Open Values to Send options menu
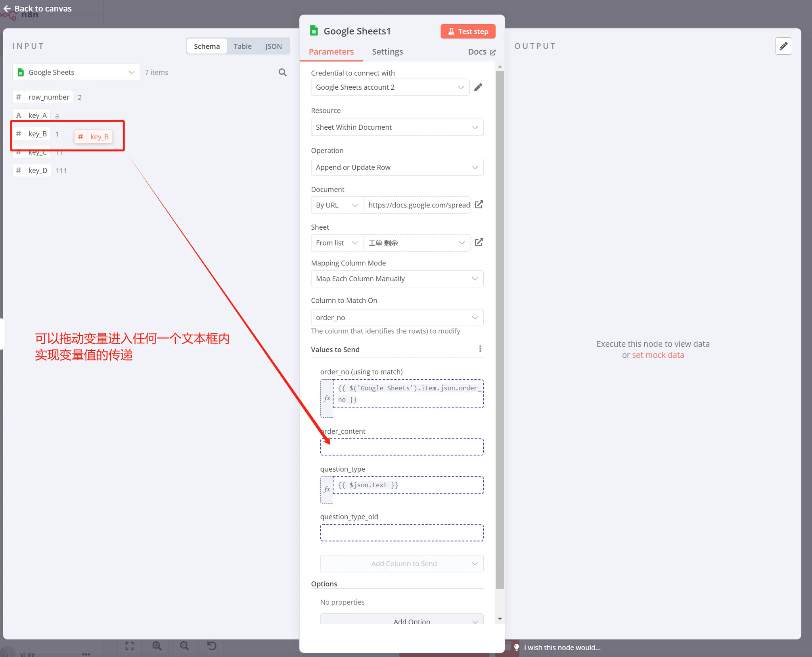Image resolution: width=812 pixels, height=657 pixels. coord(480,349)
